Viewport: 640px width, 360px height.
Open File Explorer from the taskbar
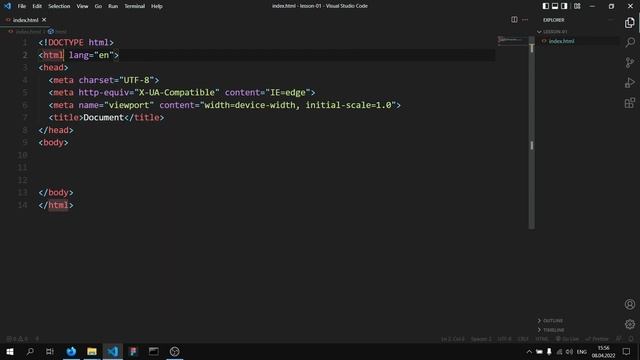pyautogui.click(x=92, y=351)
